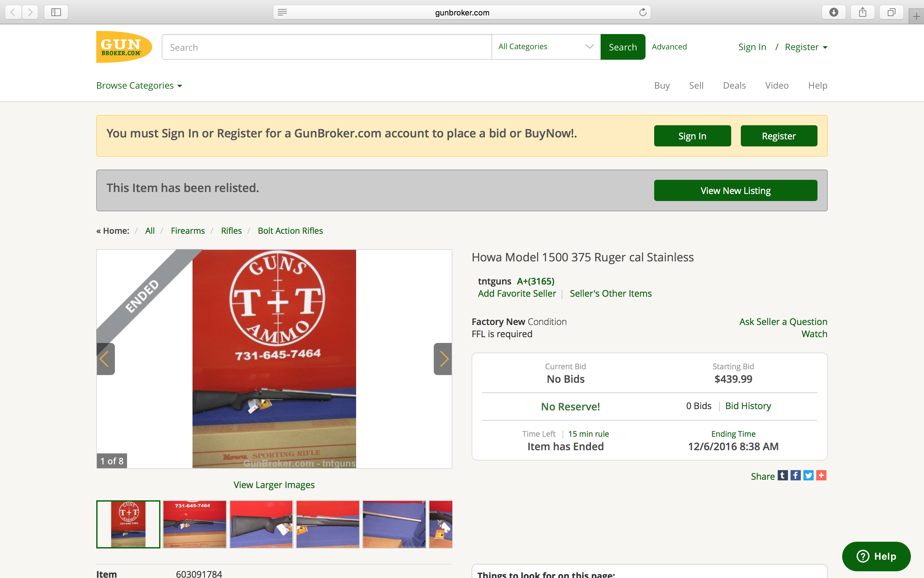Open more sharing options plus icon
The width and height of the screenshot is (924, 578).
click(821, 475)
